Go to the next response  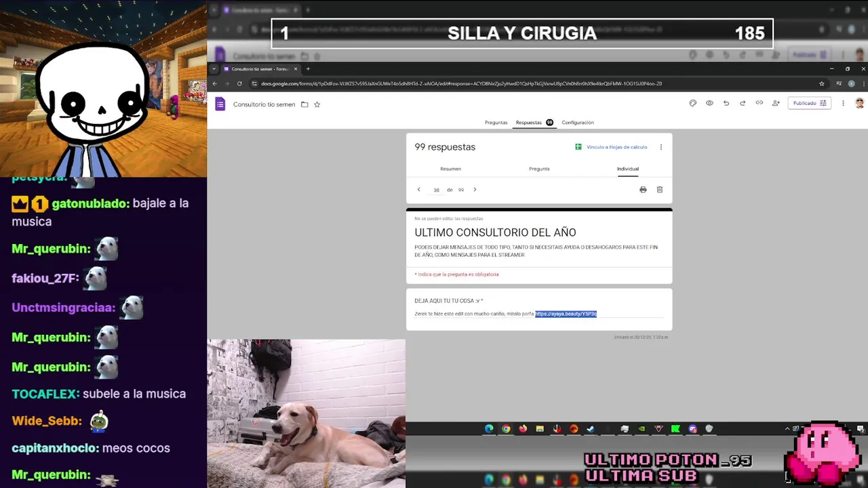[x=475, y=190]
